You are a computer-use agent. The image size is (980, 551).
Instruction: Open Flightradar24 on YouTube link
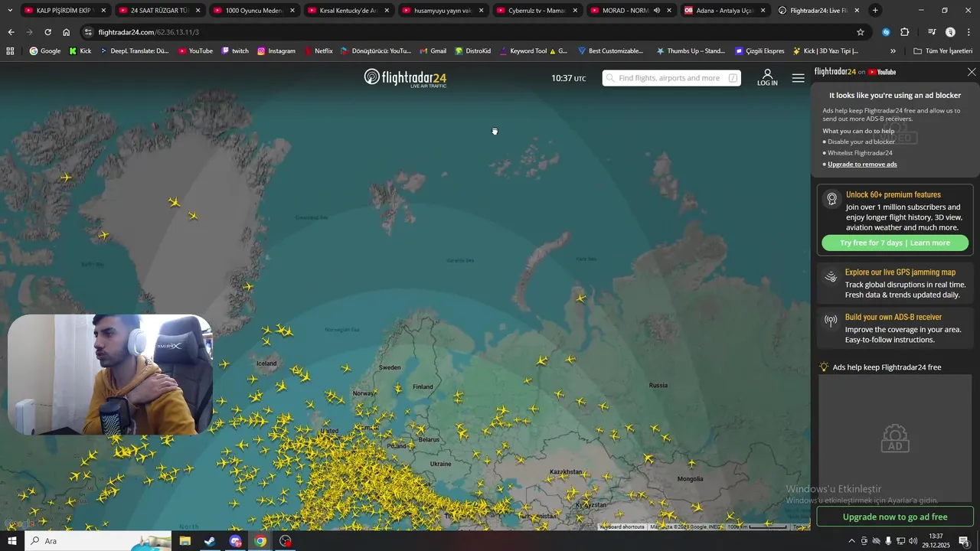click(855, 72)
